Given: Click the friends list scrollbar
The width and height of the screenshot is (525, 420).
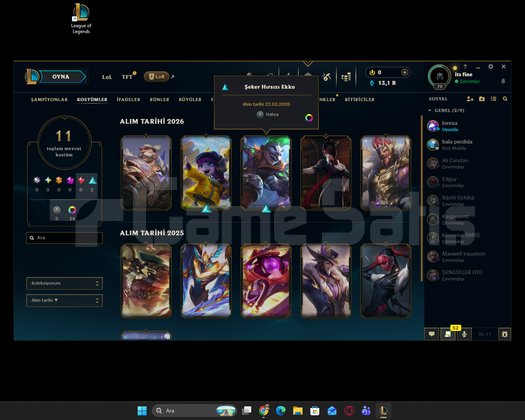Looking at the screenshot, I should pos(422,198).
